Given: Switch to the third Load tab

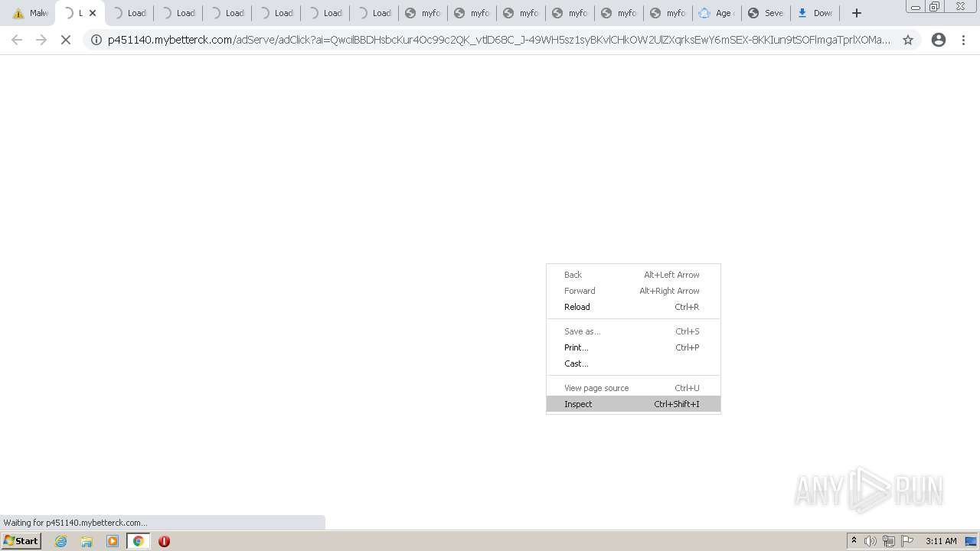Looking at the screenshot, I should click(x=226, y=13).
